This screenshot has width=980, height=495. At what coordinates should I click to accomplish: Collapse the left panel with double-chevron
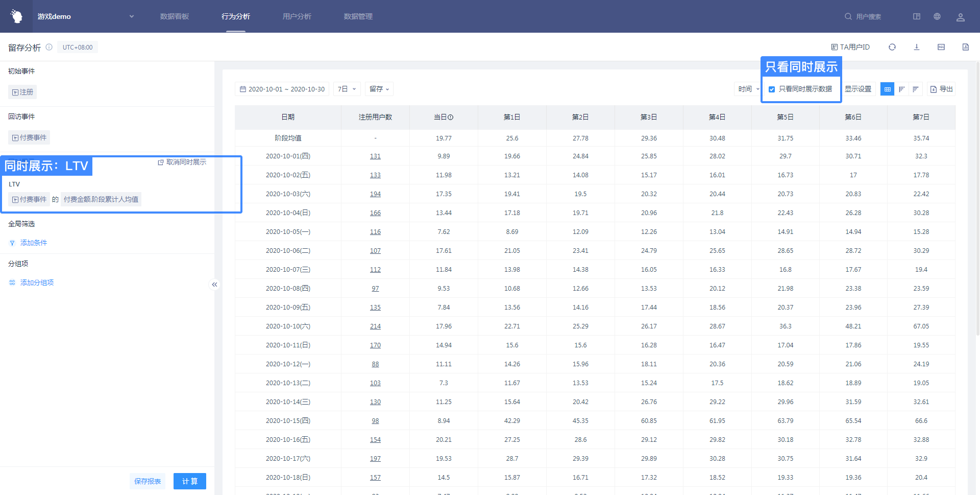pos(214,285)
